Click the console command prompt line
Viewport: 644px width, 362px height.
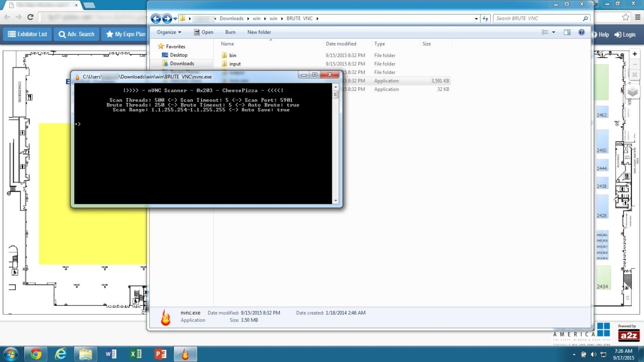pos(203,124)
